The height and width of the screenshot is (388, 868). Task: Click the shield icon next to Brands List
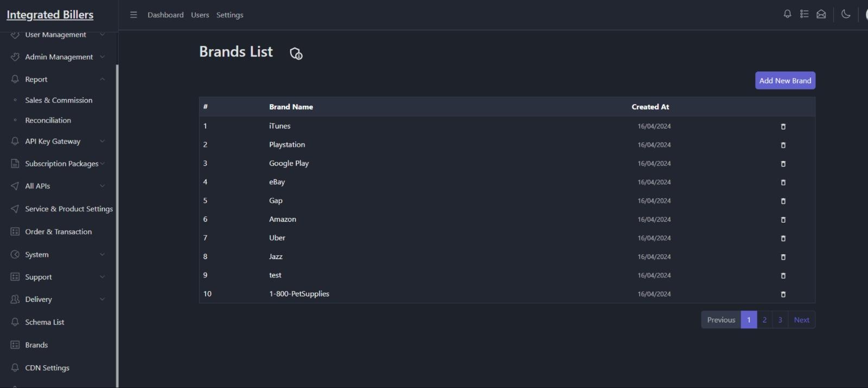click(x=296, y=53)
